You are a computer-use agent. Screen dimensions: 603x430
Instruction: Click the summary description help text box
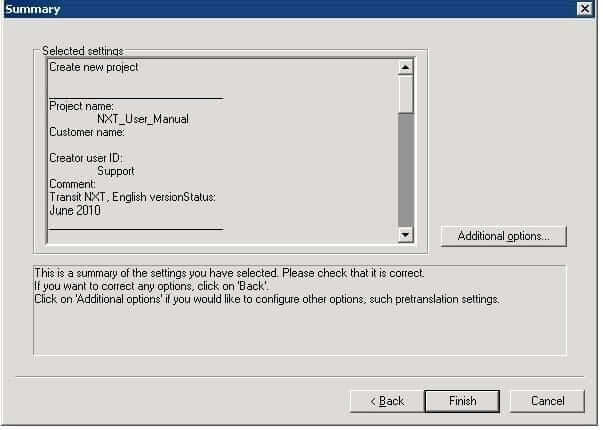pyautogui.click(x=300, y=310)
